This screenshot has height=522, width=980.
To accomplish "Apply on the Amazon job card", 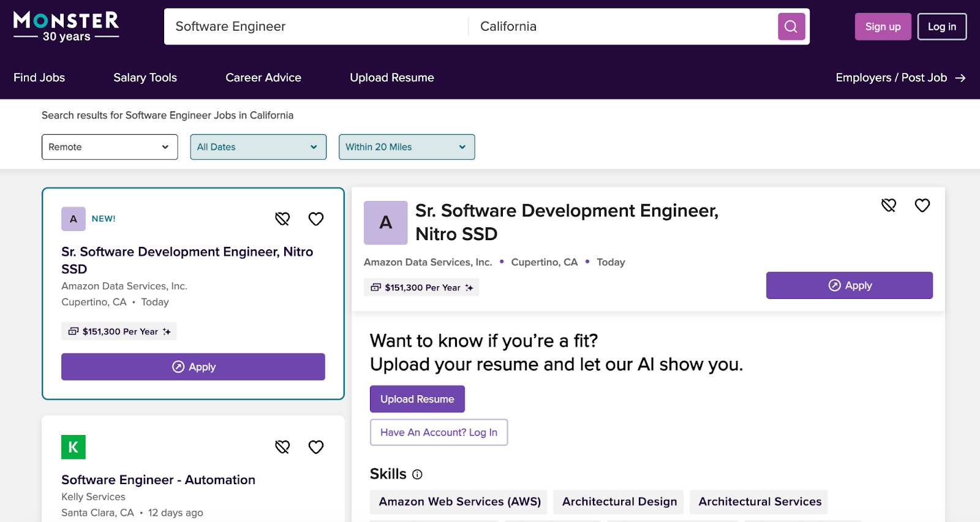I will coord(193,366).
